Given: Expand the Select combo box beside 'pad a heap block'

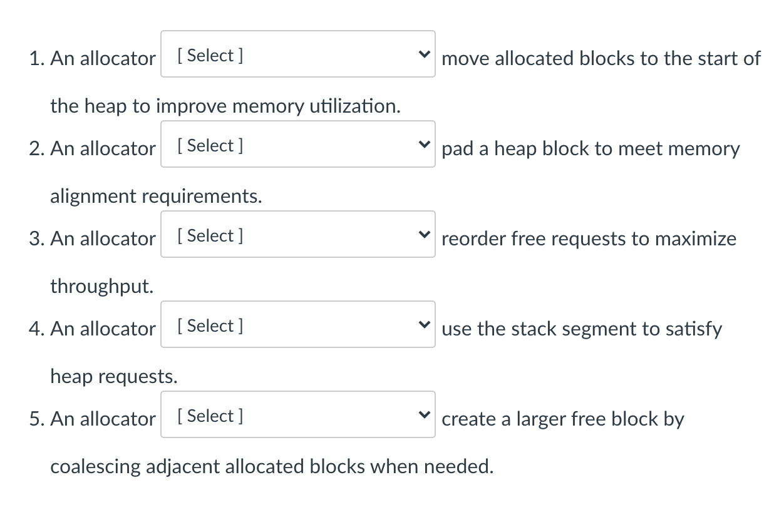Looking at the screenshot, I should (297, 144).
